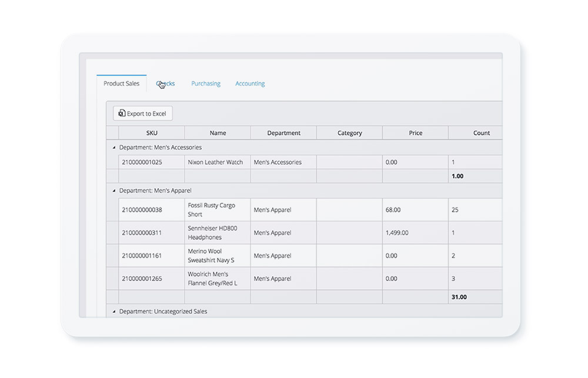
Task: Click Sennheiser HD800 Headphones name
Action: 218,232
